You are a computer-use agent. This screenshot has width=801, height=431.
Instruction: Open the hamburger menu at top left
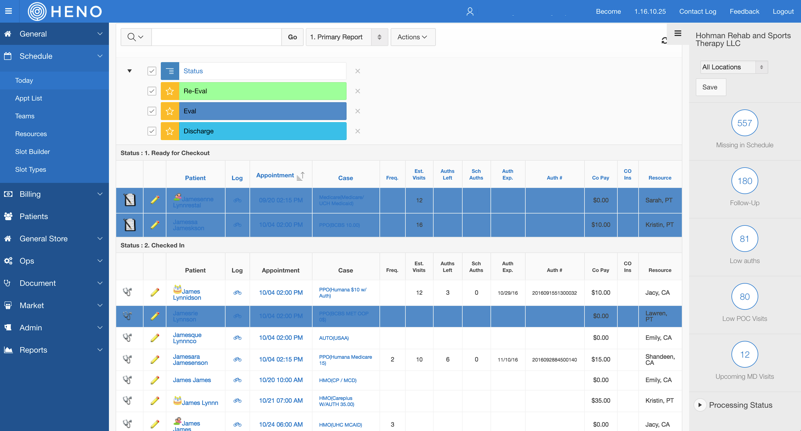coord(9,11)
